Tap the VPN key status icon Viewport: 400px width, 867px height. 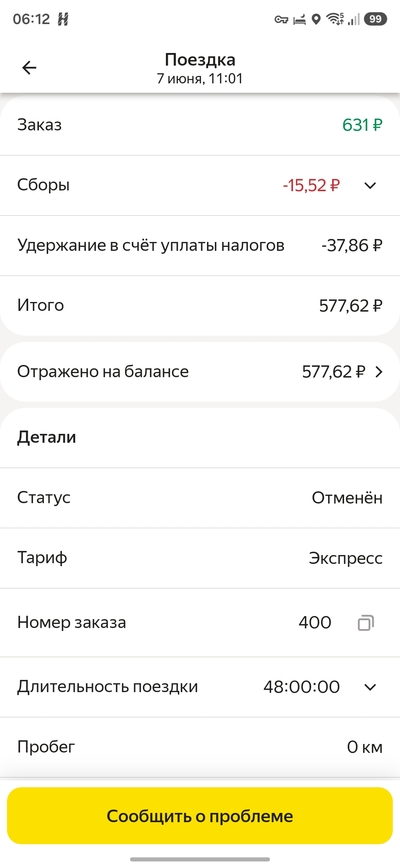(x=281, y=19)
